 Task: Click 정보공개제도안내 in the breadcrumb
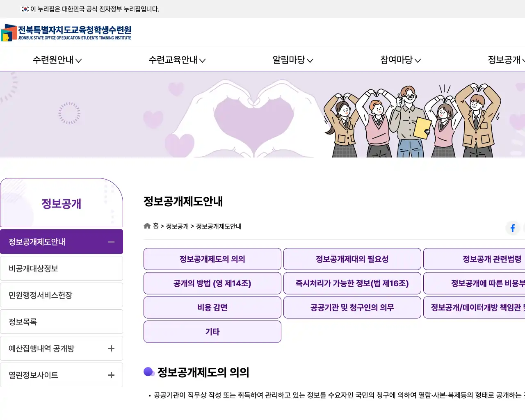[x=219, y=226]
